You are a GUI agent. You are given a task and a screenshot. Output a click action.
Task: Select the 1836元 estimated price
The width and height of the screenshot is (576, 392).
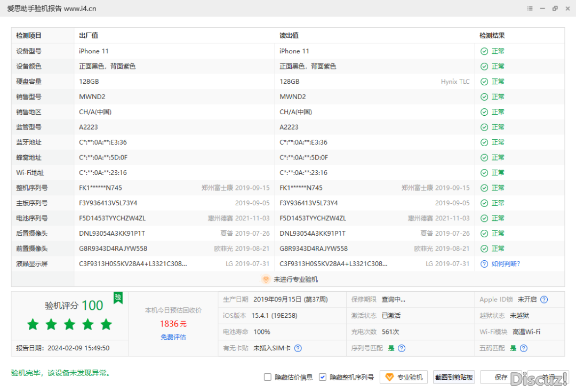[x=173, y=324]
